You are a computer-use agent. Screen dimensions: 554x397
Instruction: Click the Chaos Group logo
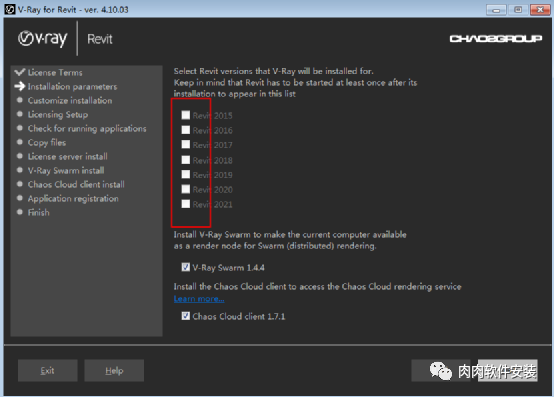coord(495,38)
